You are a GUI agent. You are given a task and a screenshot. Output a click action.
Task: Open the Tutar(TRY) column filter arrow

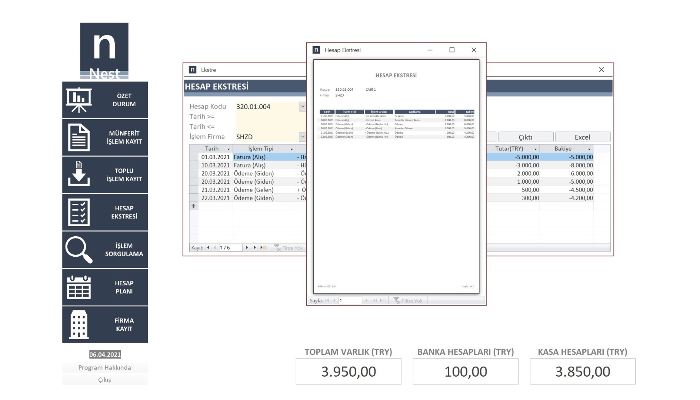[535, 149]
